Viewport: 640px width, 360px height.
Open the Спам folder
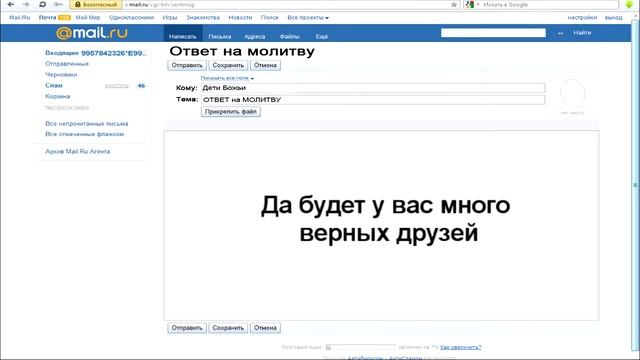[54, 86]
